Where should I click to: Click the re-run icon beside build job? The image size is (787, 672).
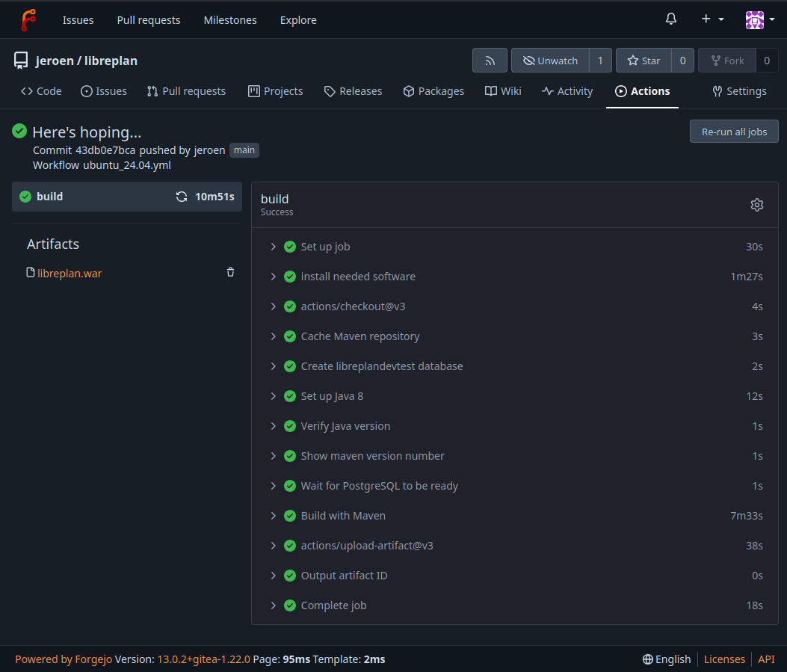coord(182,197)
